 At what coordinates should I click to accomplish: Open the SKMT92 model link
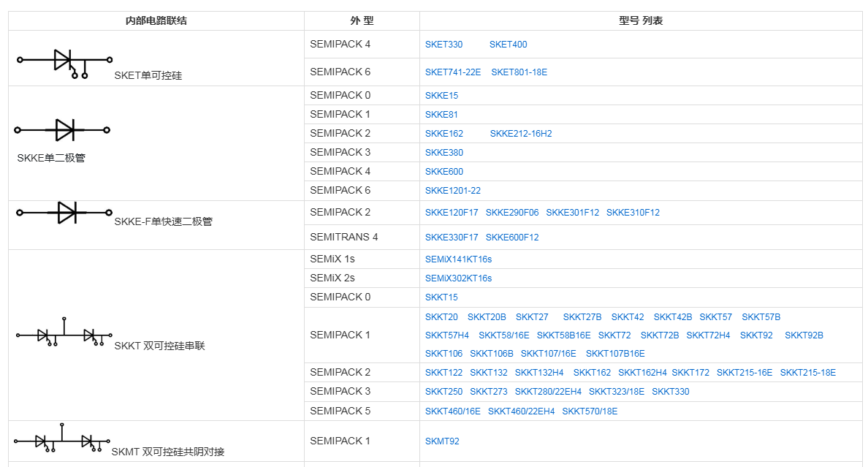click(442, 441)
